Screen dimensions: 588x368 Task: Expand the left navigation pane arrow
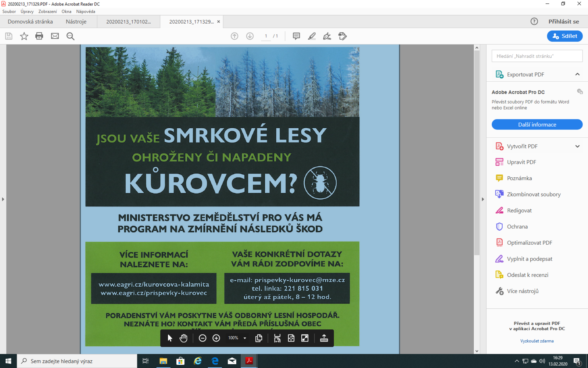point(3,199)
